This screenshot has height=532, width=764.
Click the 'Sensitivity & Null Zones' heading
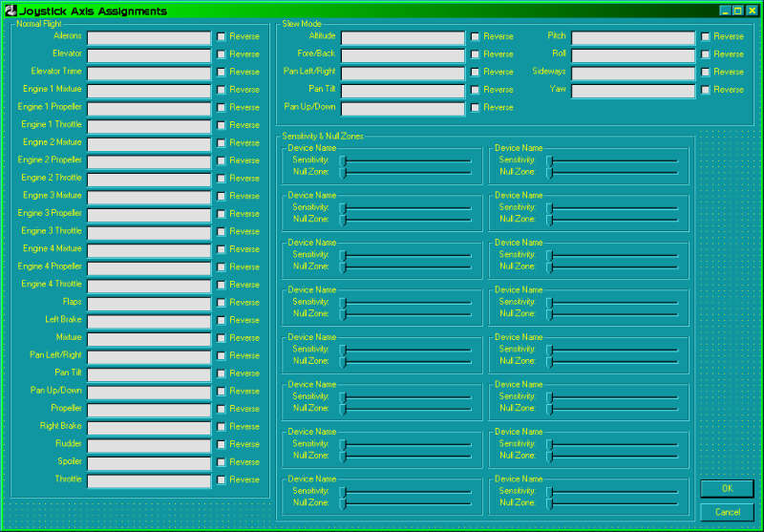click(x=323, y=137)
